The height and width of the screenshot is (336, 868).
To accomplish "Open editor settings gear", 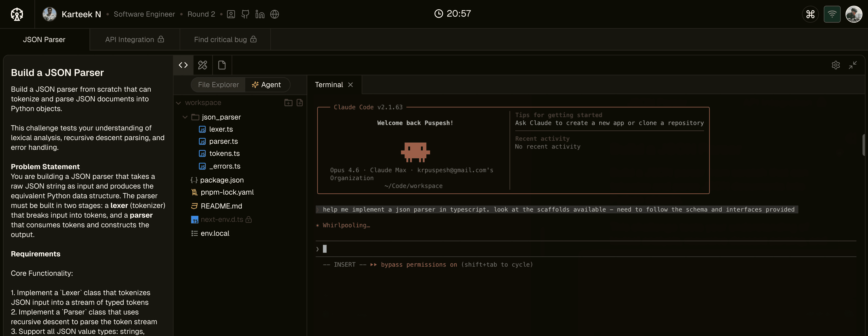I will (836, 65).
